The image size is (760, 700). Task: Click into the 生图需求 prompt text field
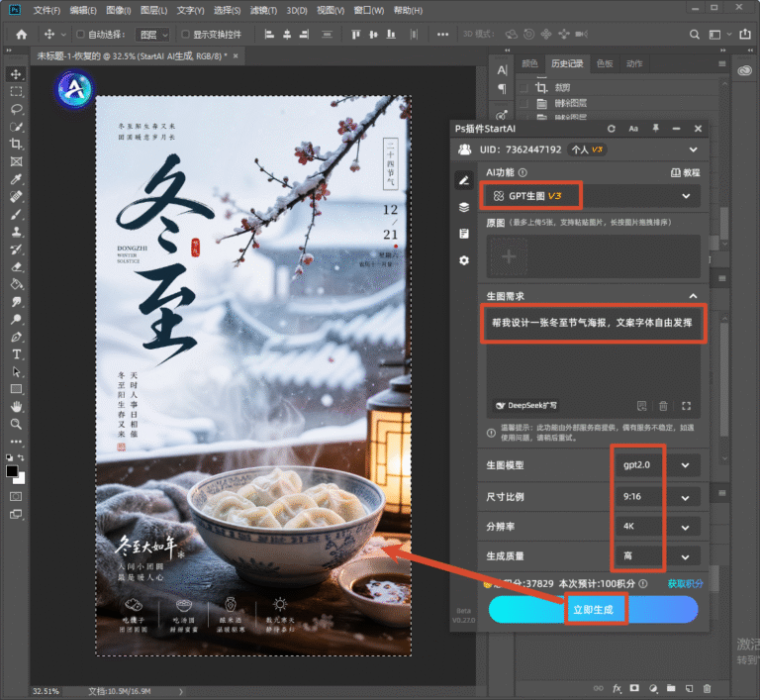tap(594, 362)
